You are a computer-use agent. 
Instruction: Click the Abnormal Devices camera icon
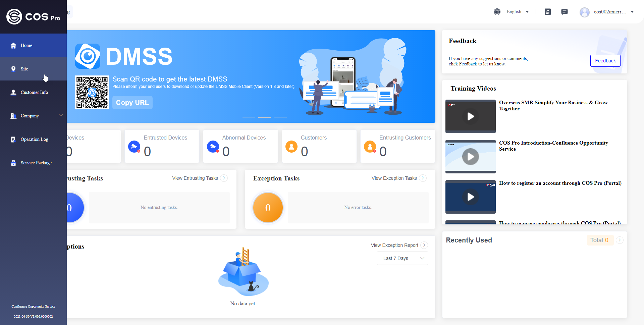coord(213,147)
